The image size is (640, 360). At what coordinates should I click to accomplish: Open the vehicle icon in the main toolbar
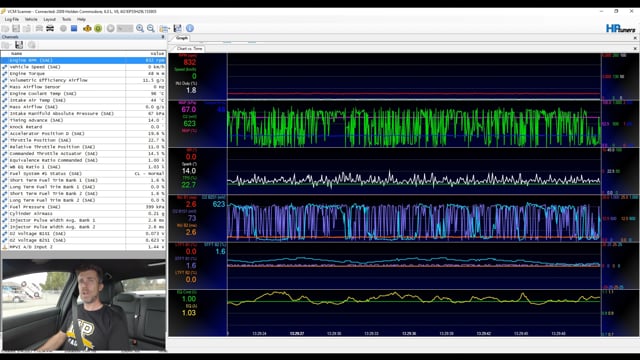[x=50, y=28]
